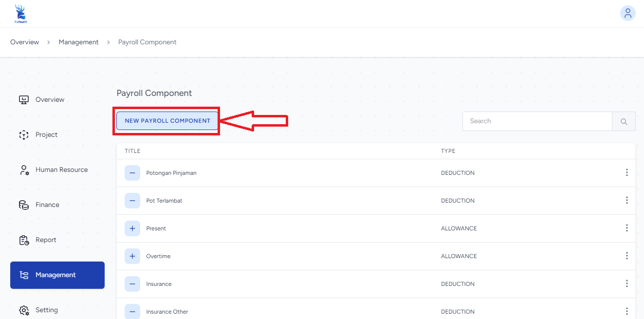
Task: Click the PaYouHR logo
Action: tap(20, 14)
